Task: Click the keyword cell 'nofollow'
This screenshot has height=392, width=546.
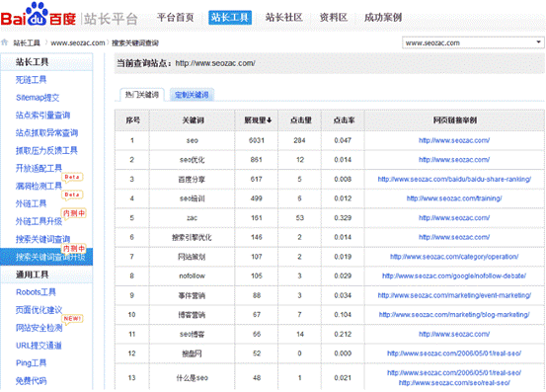Action: (192, 276)
